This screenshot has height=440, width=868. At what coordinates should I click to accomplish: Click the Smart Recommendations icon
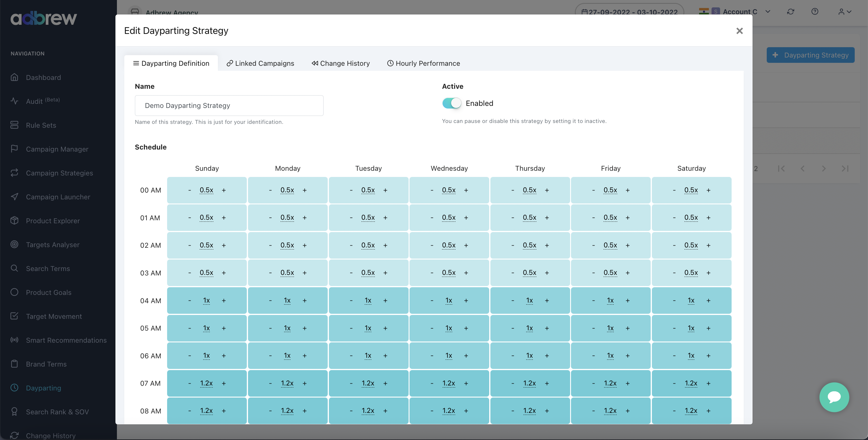[14, 340]
